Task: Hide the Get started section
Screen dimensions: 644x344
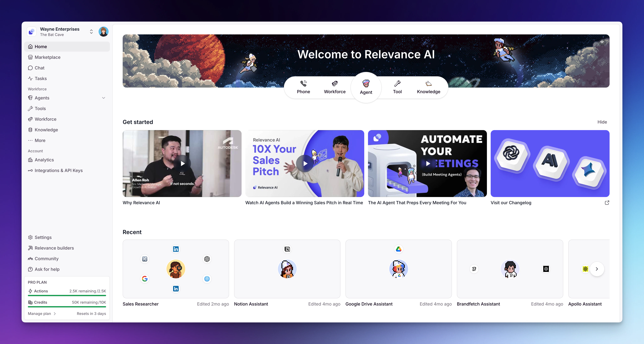Action: coord(602,122)
